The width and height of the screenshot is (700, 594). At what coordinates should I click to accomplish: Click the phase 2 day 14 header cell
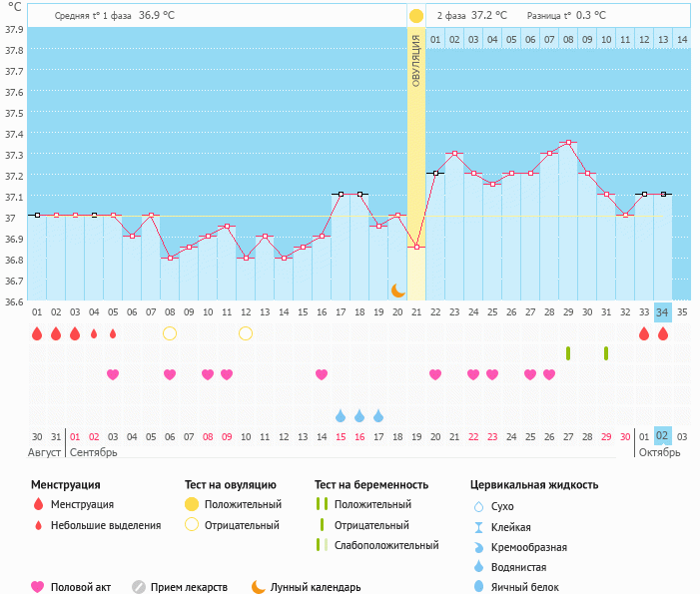[x=682, y=39]
